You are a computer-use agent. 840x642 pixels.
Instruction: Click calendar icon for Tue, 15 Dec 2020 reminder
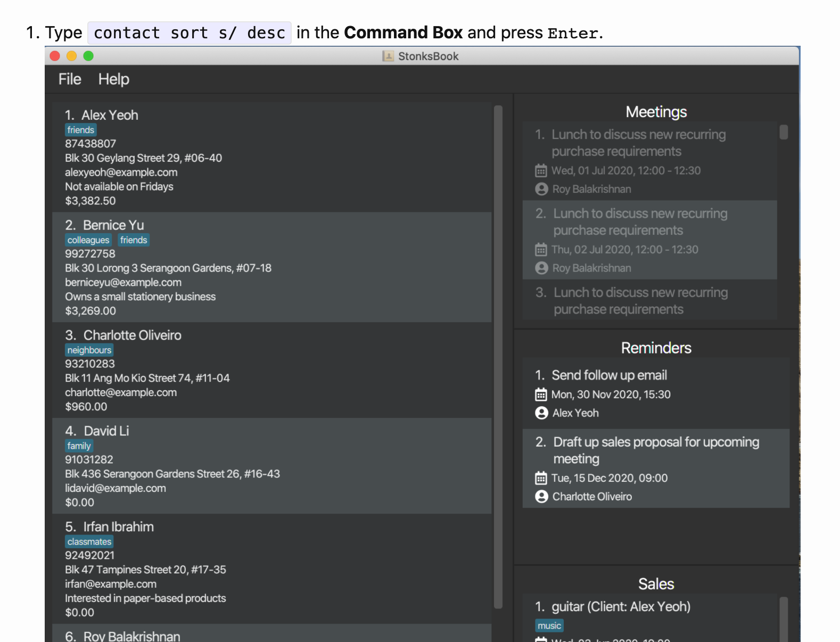tap(541, 478)
